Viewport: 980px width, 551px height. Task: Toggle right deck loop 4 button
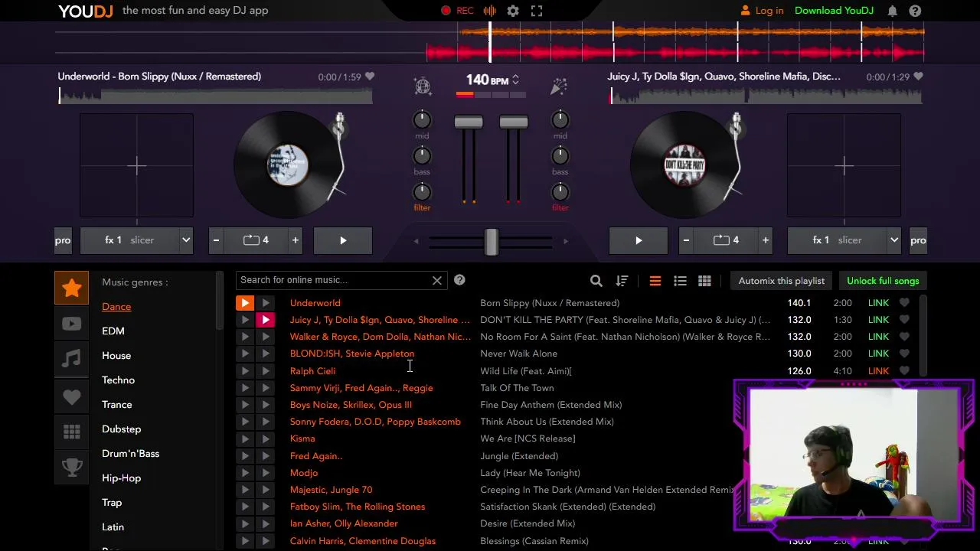pyautogui.click(x=726, y=240)
